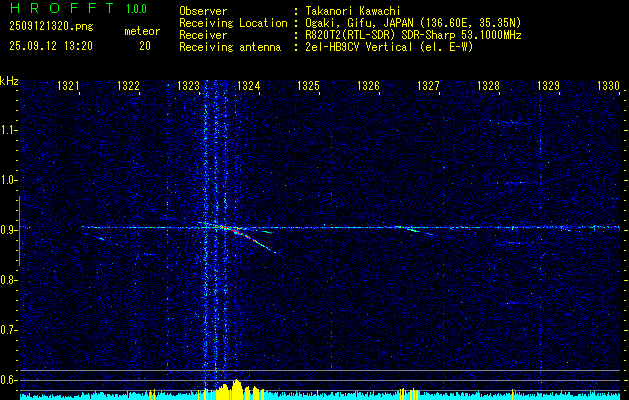Click time marker 1323

188,86
